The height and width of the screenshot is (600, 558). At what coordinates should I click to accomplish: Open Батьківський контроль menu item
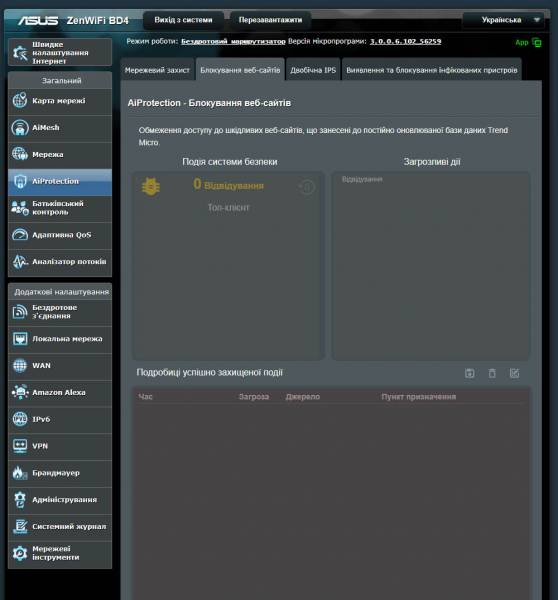pyautogui.click(x=60, y=208)
